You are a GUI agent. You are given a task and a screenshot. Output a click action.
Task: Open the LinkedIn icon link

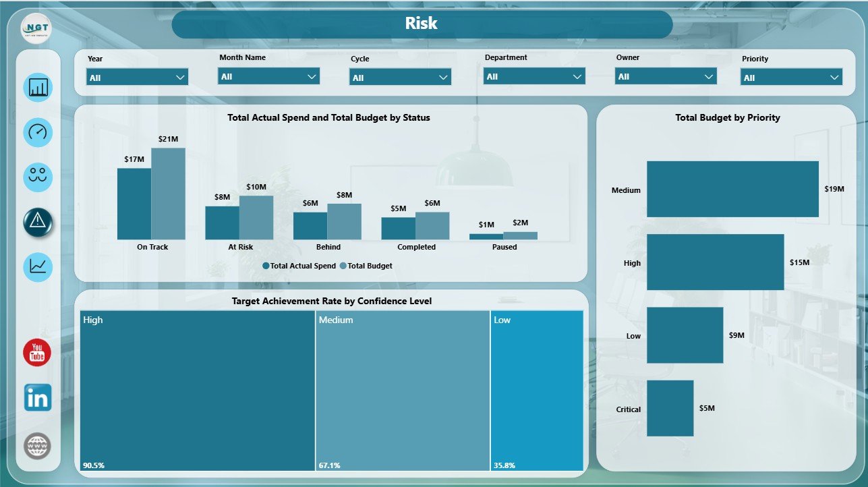click(x=38, y=398)
